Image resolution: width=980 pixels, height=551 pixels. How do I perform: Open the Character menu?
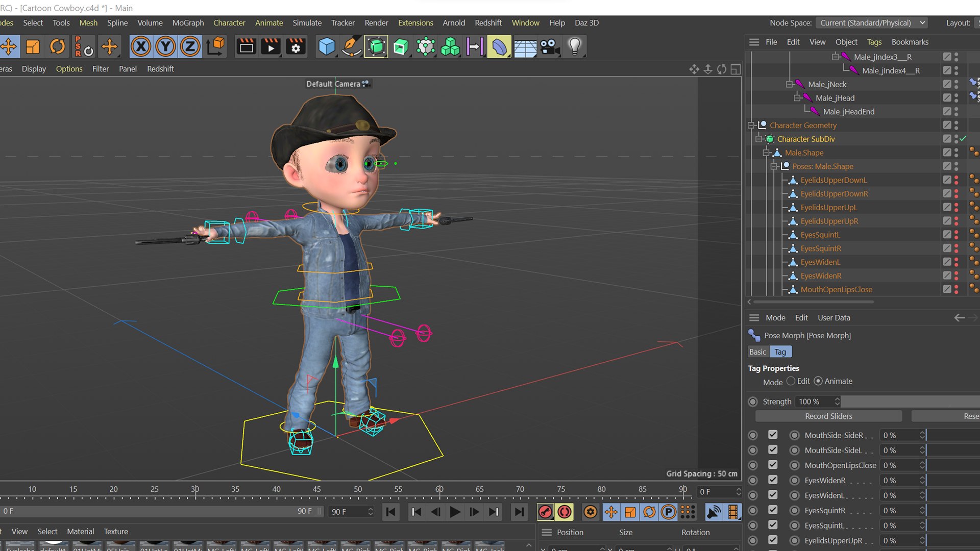pos(229,23)
